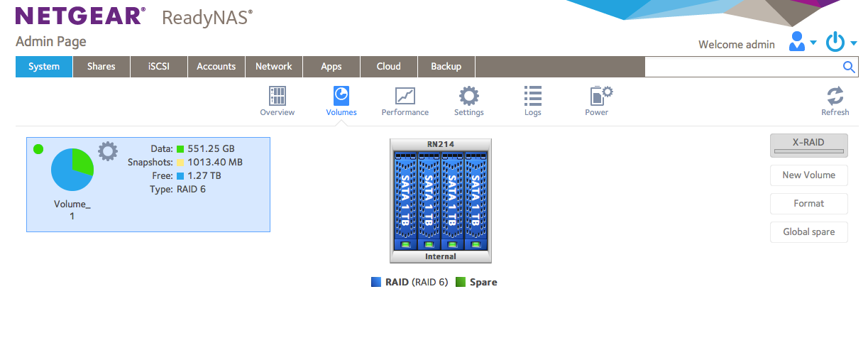Select the Volumes pie chart icon

click(x=341, y=97)
